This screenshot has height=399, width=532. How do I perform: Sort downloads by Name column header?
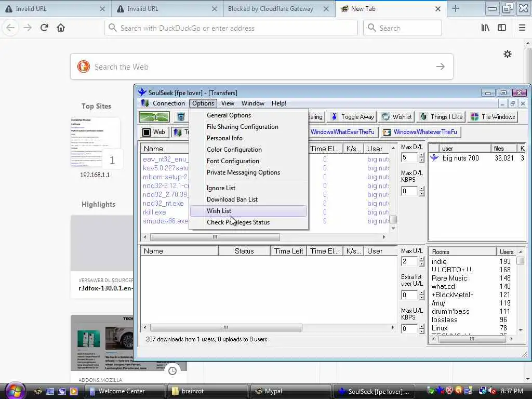165,149
